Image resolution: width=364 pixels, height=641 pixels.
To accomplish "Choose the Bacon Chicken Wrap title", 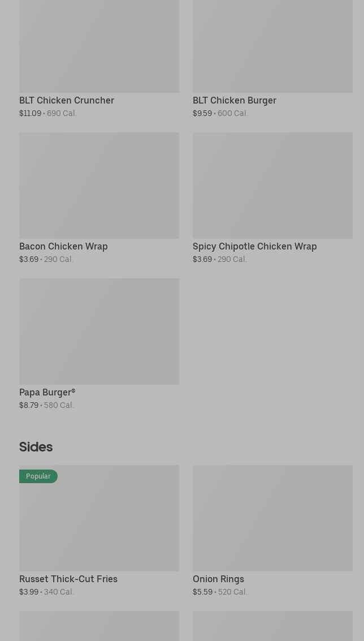I will point(63,247).
